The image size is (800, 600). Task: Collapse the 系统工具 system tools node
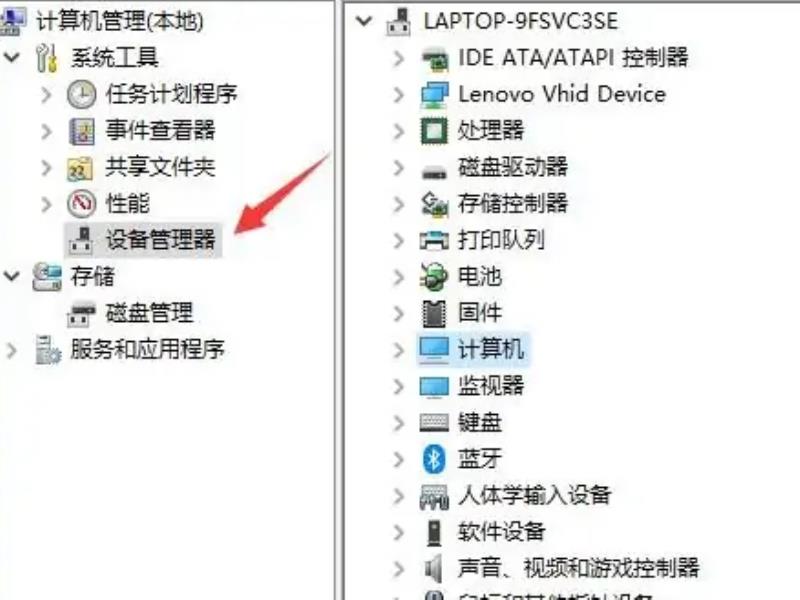11,57
